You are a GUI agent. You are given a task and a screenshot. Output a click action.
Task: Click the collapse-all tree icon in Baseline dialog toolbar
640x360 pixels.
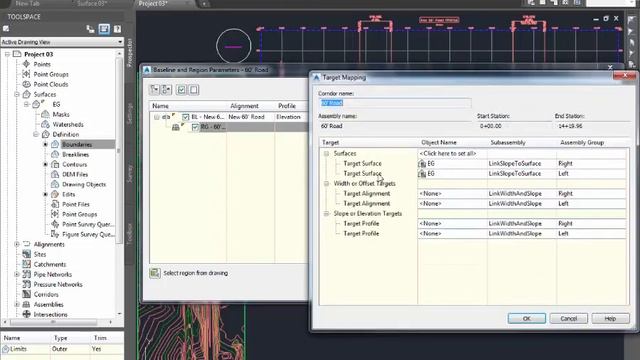(x=167, y=89)
